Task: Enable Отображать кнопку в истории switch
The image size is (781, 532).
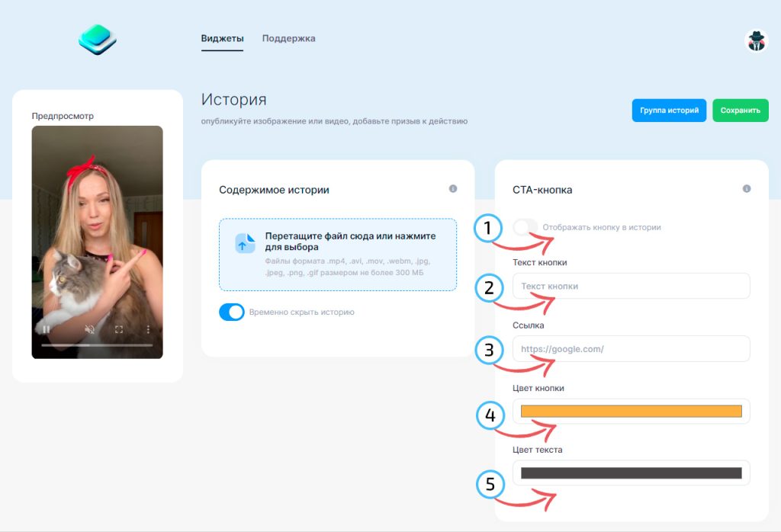Action: [x=525, y=227]
